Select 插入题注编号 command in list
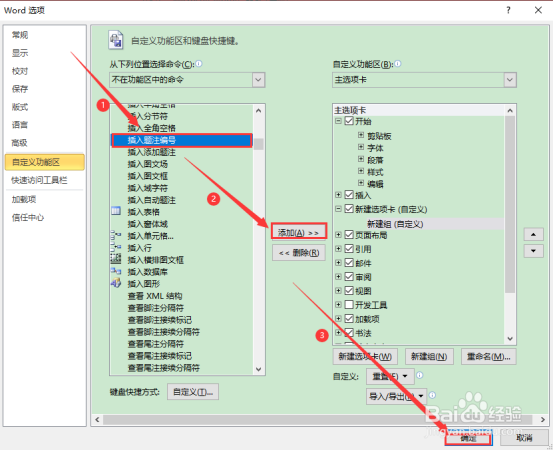Screen dimensions: 554x451 pos(182,140)
